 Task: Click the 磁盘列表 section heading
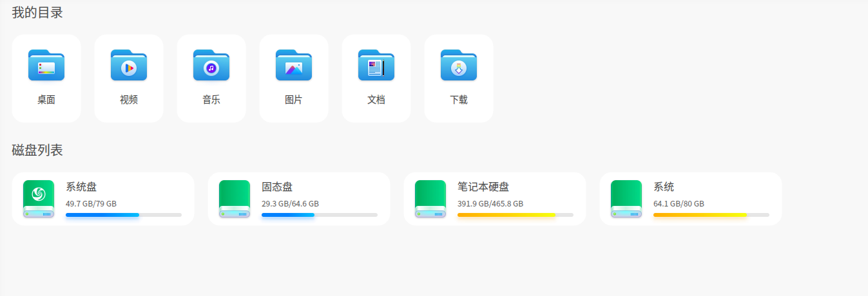(37, 151)
